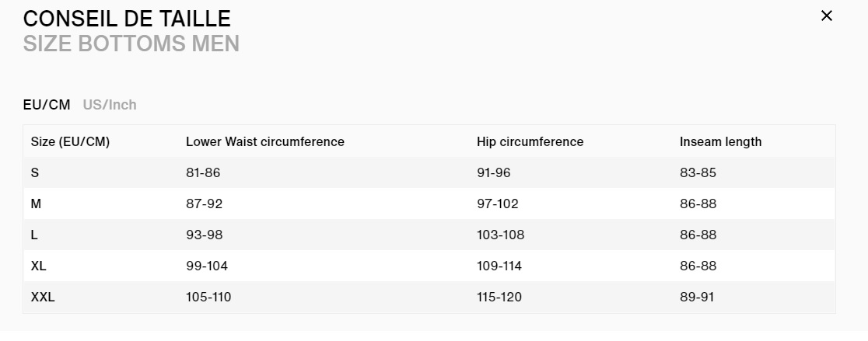
Task: Click waist value 93-98 for size L
Action: click(203, 235)
